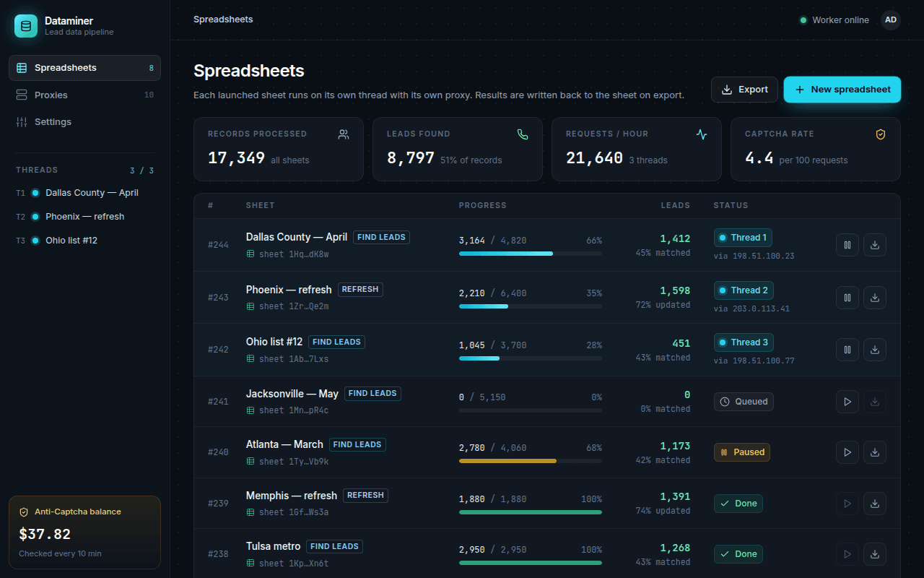The image size is (924, 578).
Task: Click the FIND LEADS tag on Tulsa metro
Action: coord(334,546)
